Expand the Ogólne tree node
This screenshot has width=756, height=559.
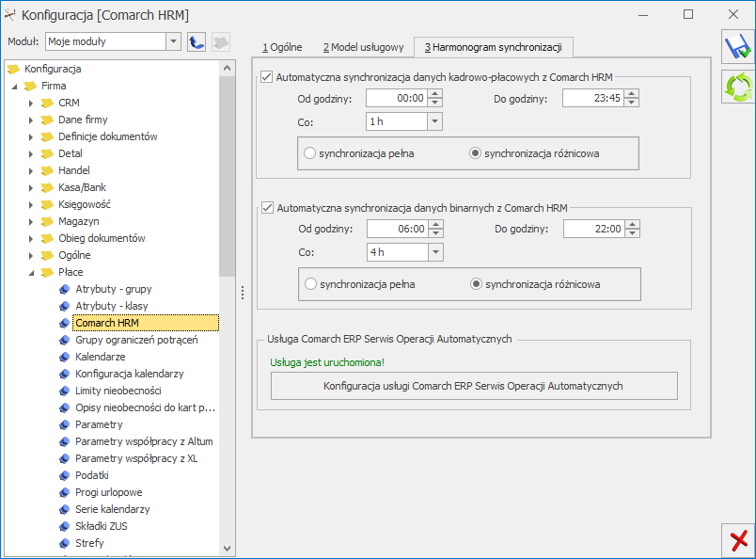click(x=31, y=255)
